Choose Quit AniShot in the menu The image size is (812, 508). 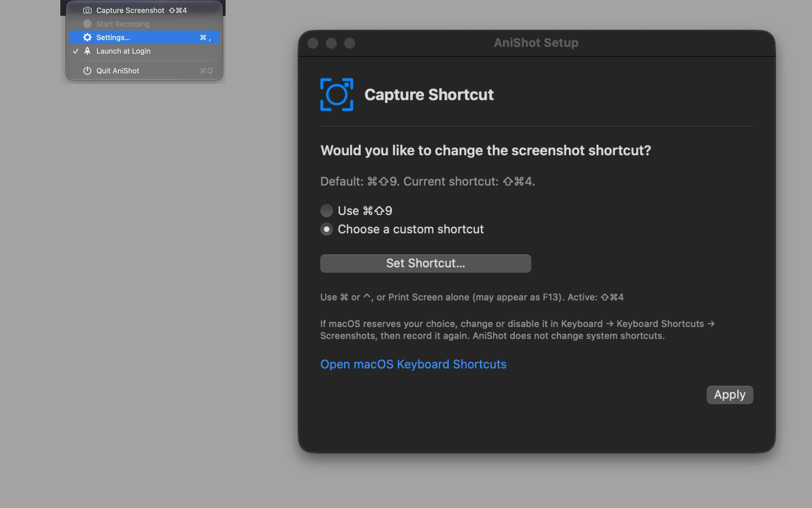point(144,71)
